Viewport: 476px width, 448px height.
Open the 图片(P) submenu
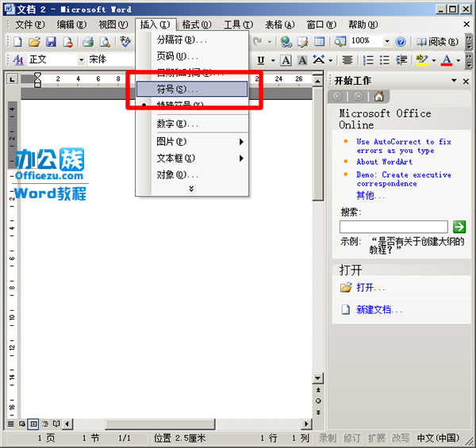tap(192, 141)
